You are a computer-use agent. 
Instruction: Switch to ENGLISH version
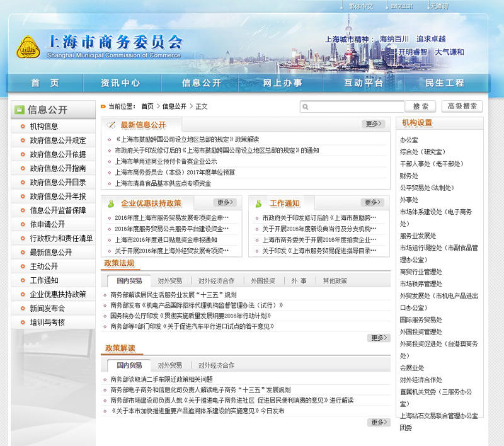click(x=402, y=6)
